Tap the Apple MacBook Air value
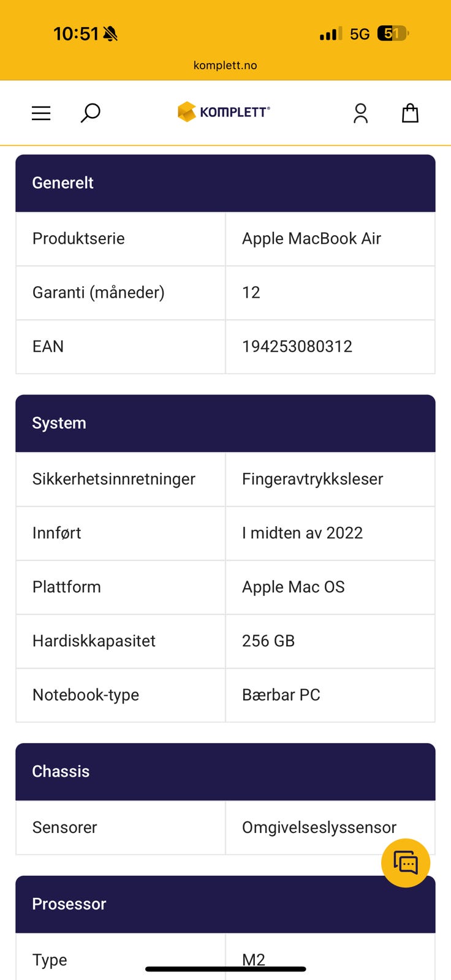451x980 pixels. point(311,239)
